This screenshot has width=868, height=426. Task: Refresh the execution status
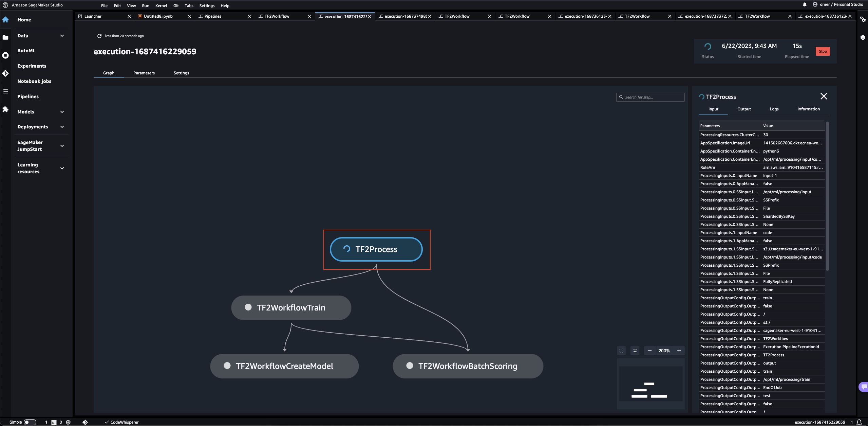coord(99,36)
